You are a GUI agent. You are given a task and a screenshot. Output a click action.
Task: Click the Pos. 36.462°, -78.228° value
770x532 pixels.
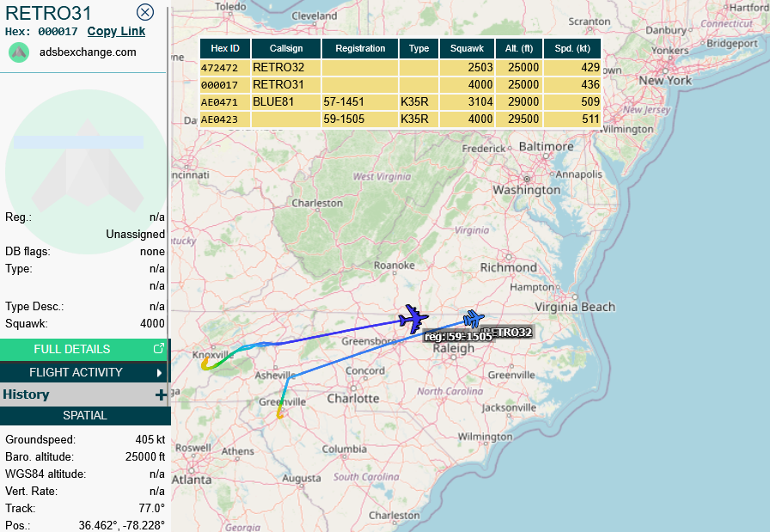(x=122, y=526)
